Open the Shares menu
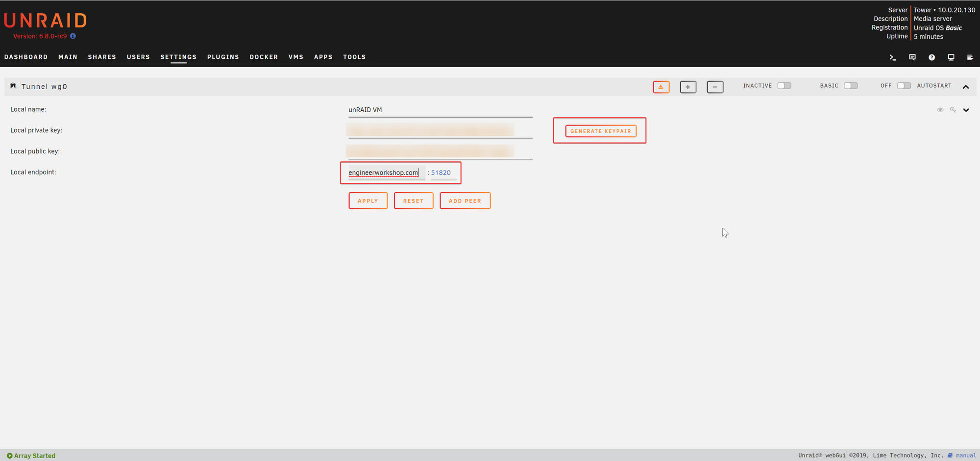Viewport: 980px width, 461px height. point(102,57)
